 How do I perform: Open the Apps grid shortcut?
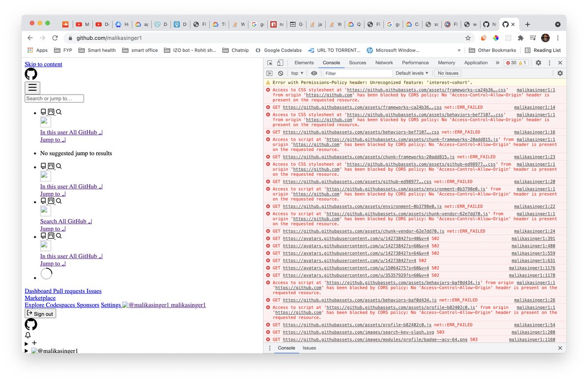click(38, 50)
